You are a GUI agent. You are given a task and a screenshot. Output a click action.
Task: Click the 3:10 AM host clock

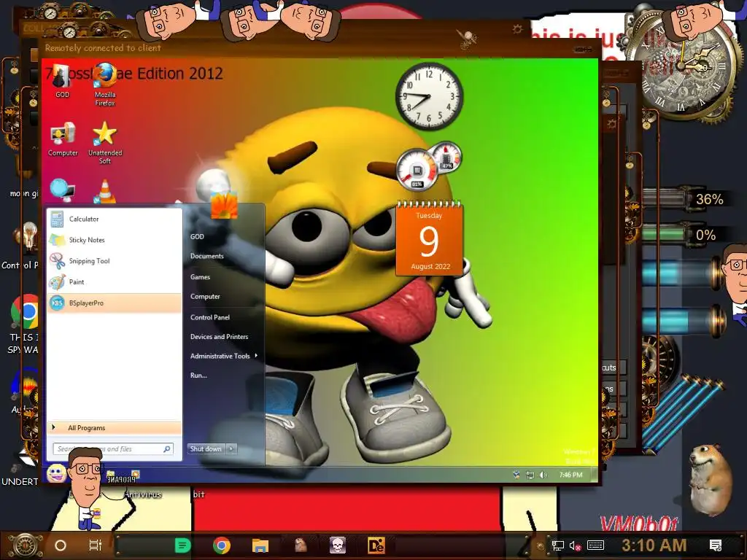(x=654, y=545)
